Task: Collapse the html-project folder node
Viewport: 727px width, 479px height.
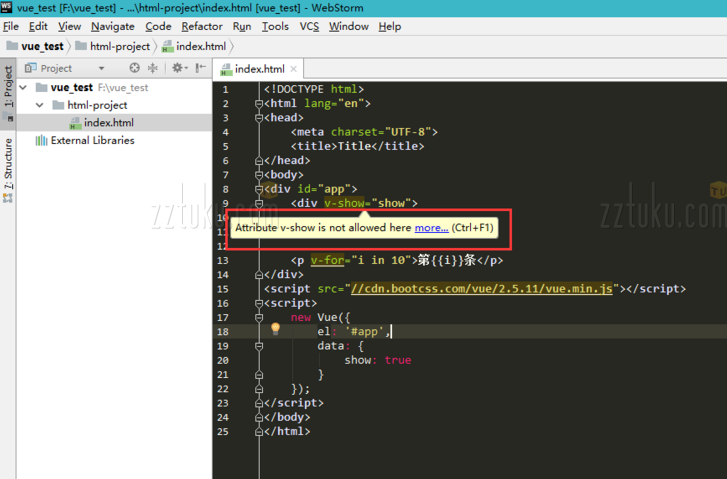Action: coord(40,105)
